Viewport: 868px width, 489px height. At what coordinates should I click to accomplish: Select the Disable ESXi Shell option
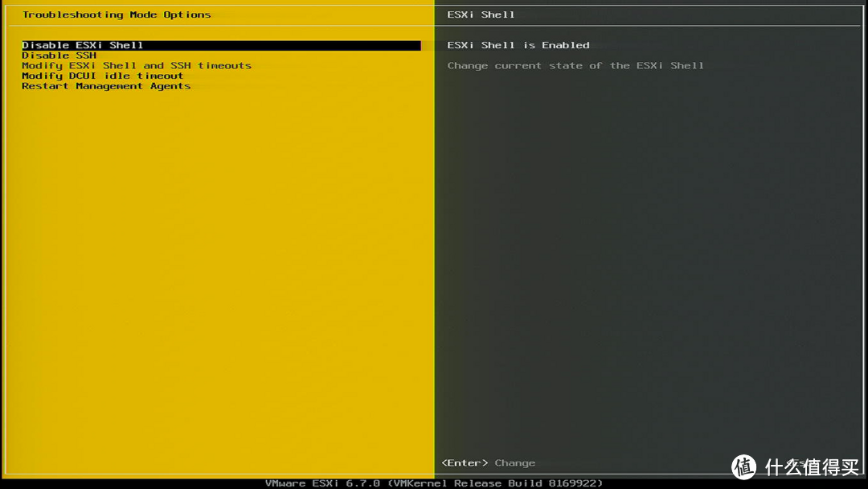[221, 45]
